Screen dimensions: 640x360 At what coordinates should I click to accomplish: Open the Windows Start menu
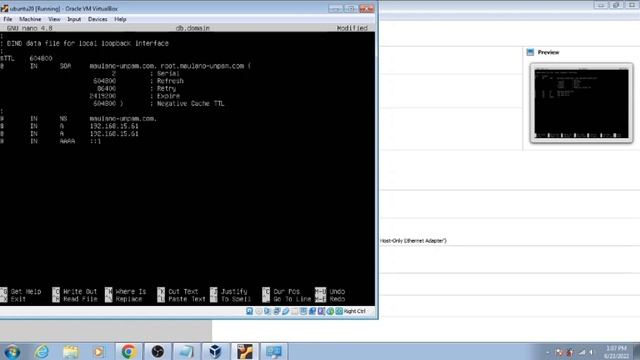(12, 351)
